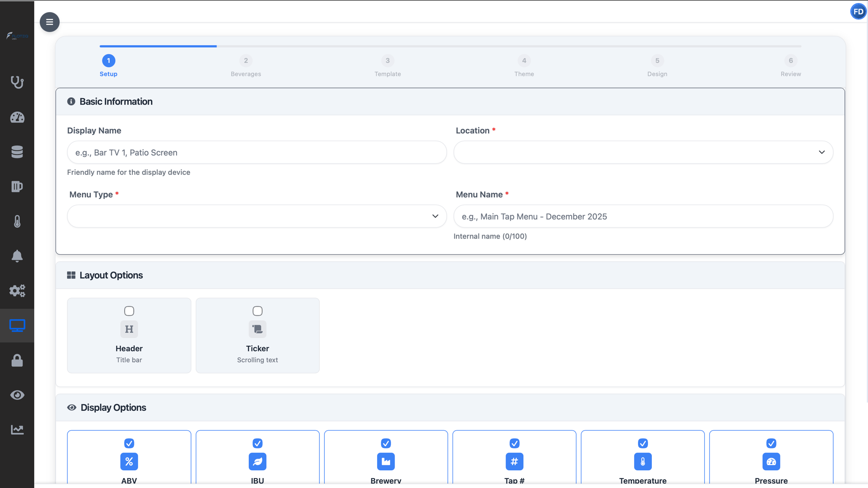Go to step 2 Beverages
The image size is (868, 488).
pos(246,61)
